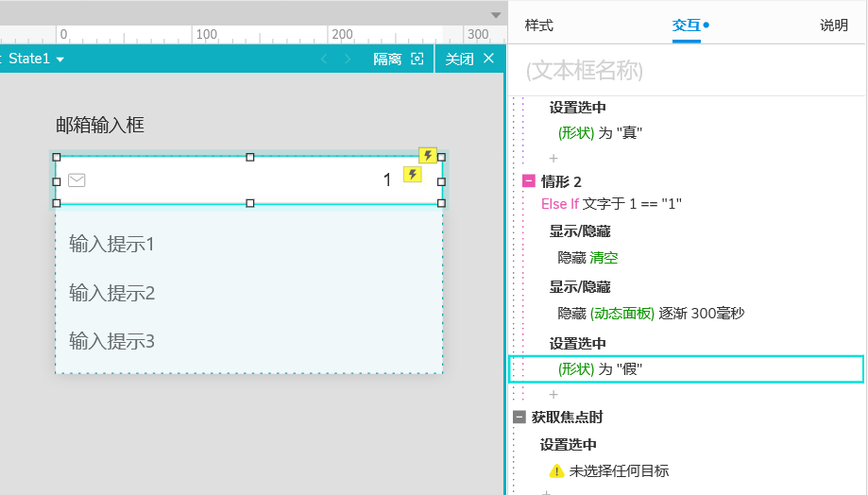Switch to the 样式 tab
Viewport: 868px width, 495px height.
pos(538,26)
